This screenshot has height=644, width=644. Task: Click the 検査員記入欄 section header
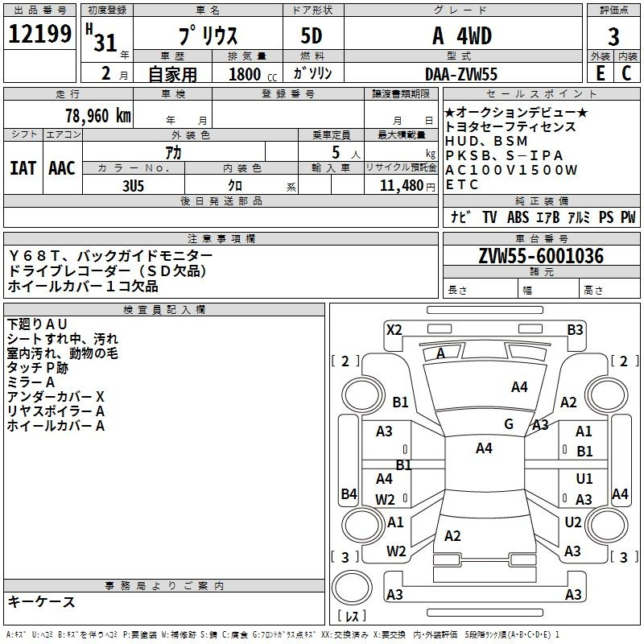click(x=164, y=310)
